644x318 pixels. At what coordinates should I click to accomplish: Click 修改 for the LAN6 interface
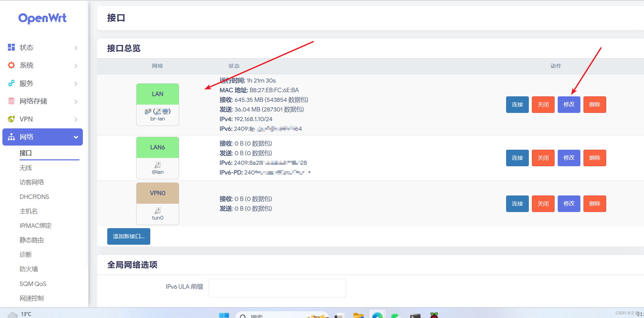click(569, 158)
